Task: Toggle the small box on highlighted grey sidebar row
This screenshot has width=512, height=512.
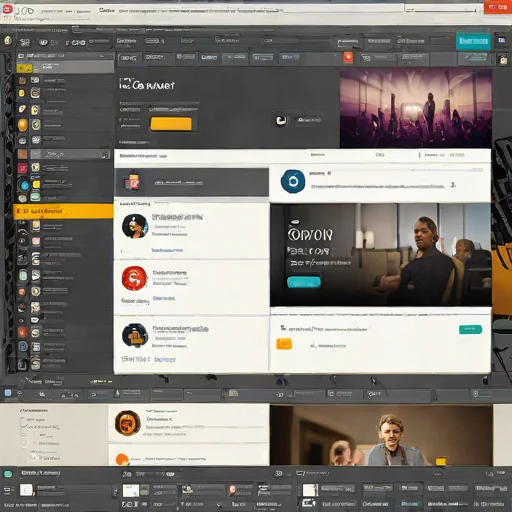Action: coord(105,155)
